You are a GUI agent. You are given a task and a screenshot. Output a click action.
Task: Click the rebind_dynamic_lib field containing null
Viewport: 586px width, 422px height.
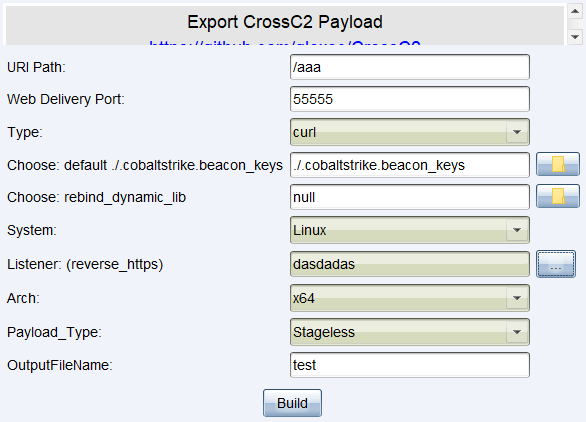click(410, 197)
